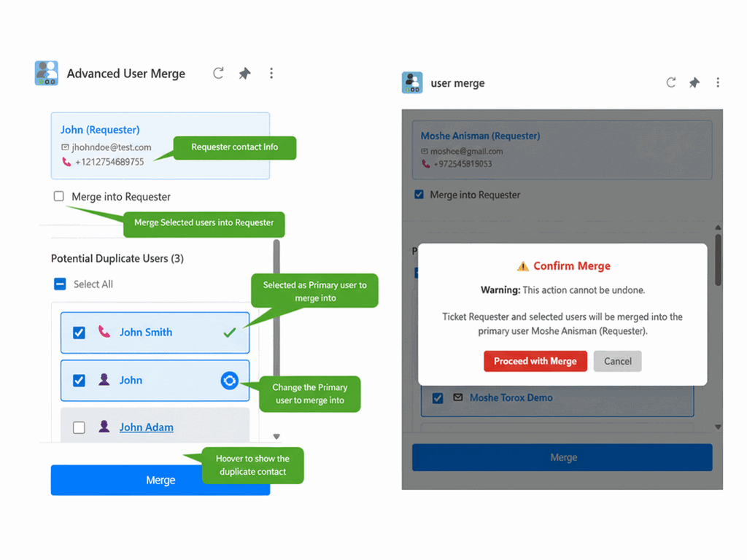Screen dimensions: 747x560
Task: Pin the user merge app
Action: click(694, 82)
